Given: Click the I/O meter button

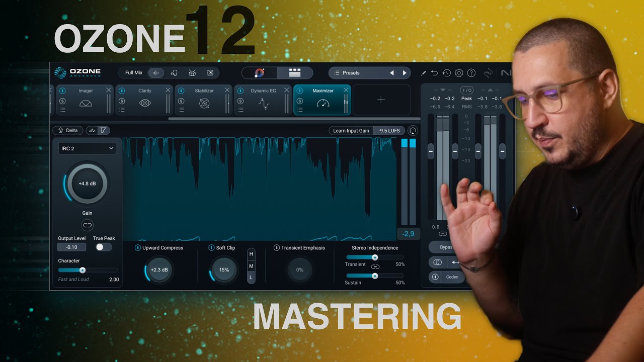Looking at the screenshot, I should pos(466,90).
